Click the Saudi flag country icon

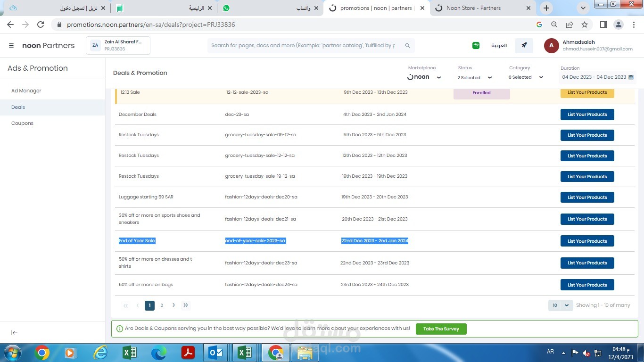click(476, 46)
